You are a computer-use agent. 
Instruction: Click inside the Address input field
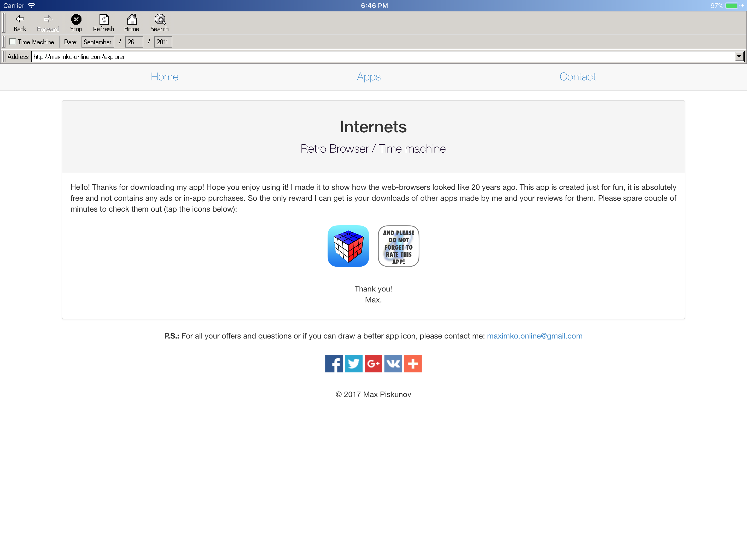point(237,56)
